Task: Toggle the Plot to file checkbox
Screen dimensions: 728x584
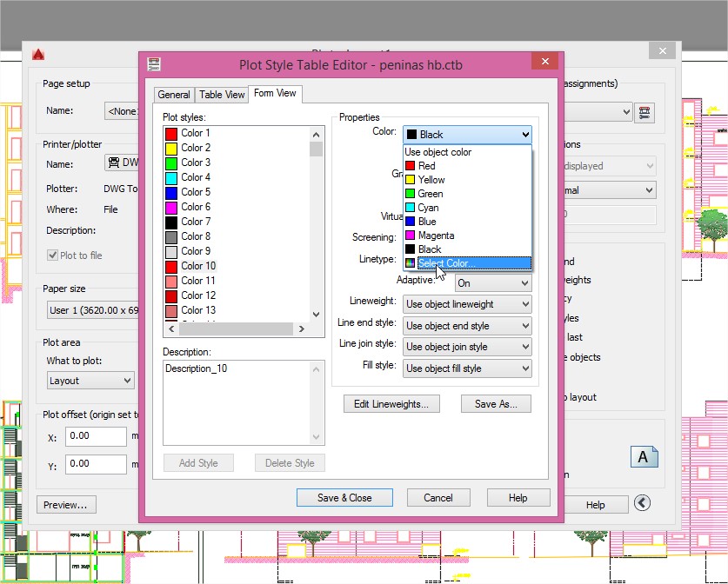Action: point(52,255)
